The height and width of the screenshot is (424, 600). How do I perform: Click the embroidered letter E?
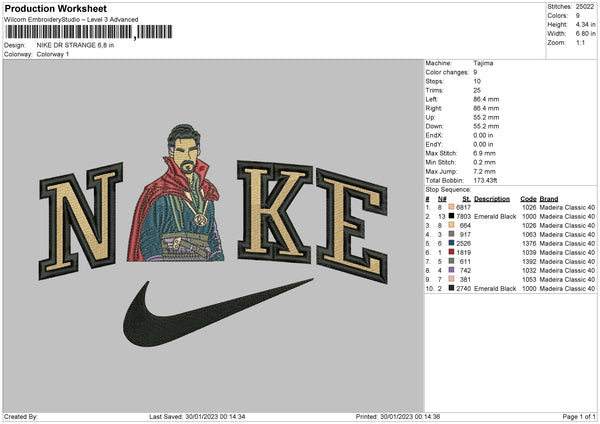click(352, 226)
